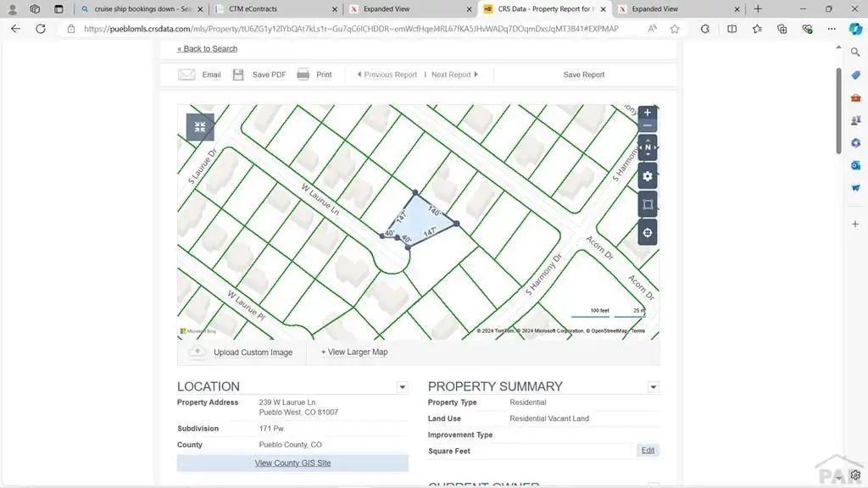Click the Save PDF label

[x=269, y=75]
